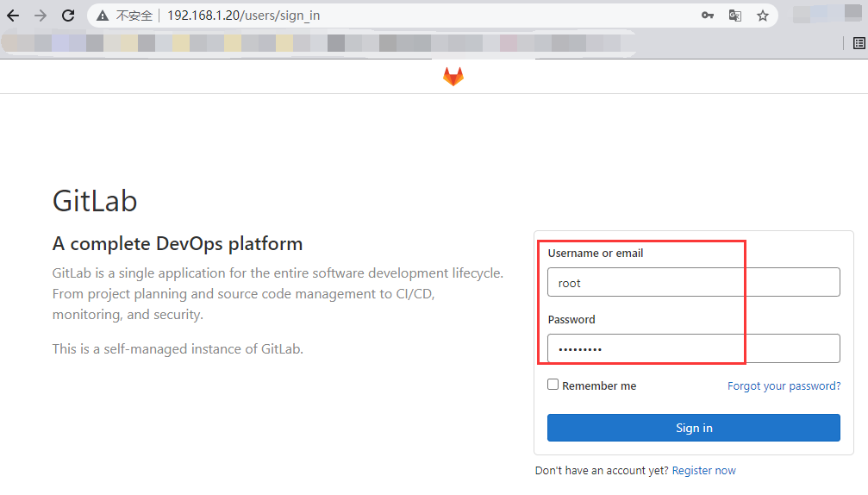This screenshot has width=868, height=495.
Task: Click the GitLab fox logo
Action: tap(453, 77)
